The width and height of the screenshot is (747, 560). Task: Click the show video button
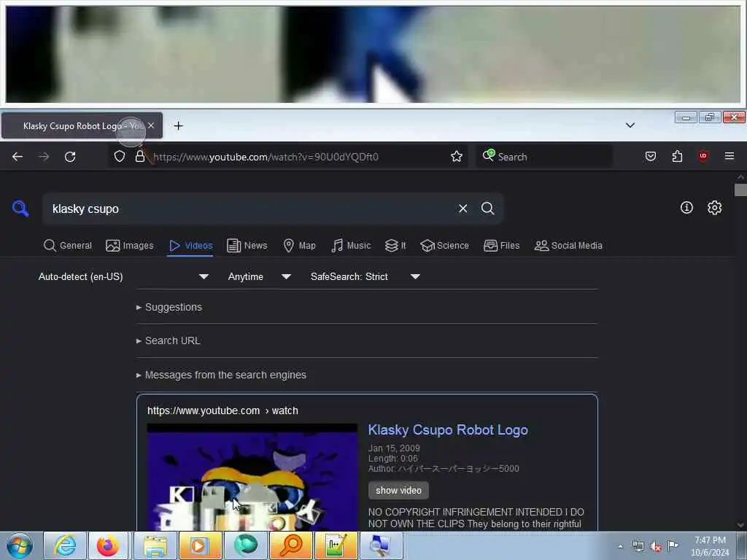pos(398,491)
